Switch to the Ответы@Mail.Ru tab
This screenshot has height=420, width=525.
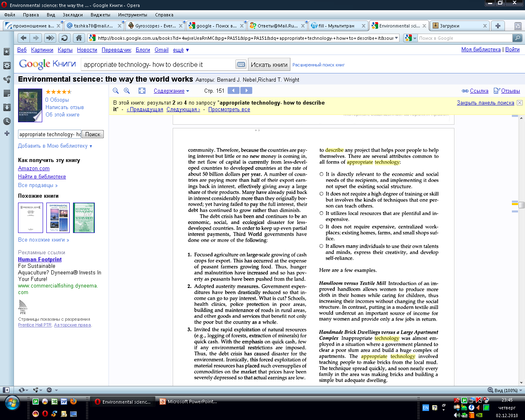[278, 26]
